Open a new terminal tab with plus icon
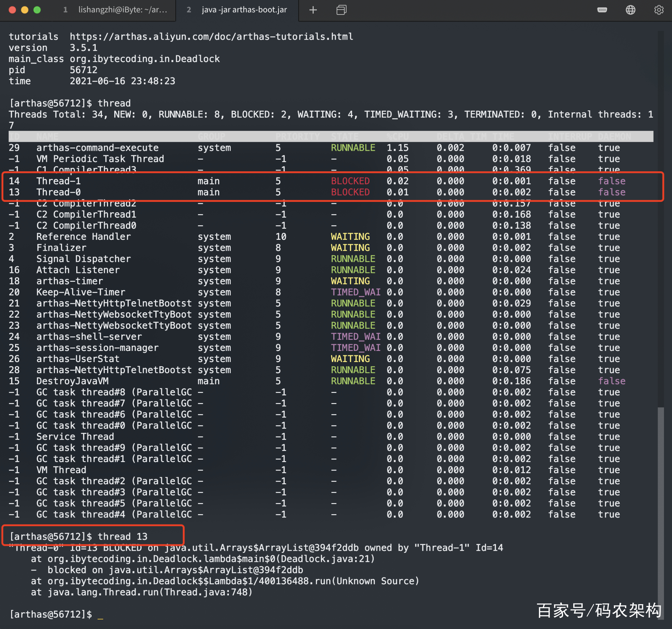This screenshot has width=672, height=629. click(313, 10)
